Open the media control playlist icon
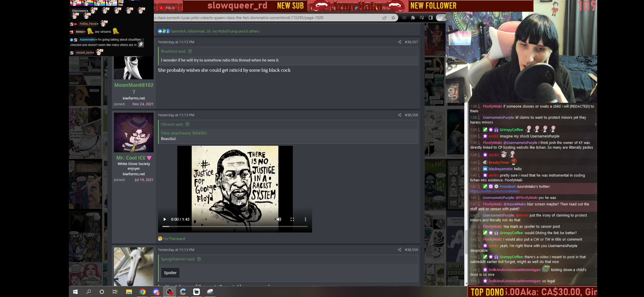Image resolution: width=644 pixels, height=297 pixels. coord(422,18)
